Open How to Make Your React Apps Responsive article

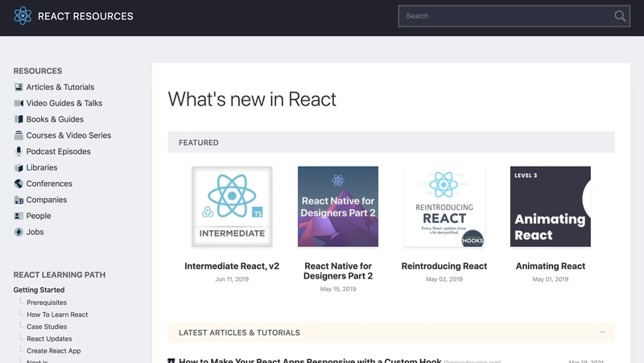click(x=310, y=361)
